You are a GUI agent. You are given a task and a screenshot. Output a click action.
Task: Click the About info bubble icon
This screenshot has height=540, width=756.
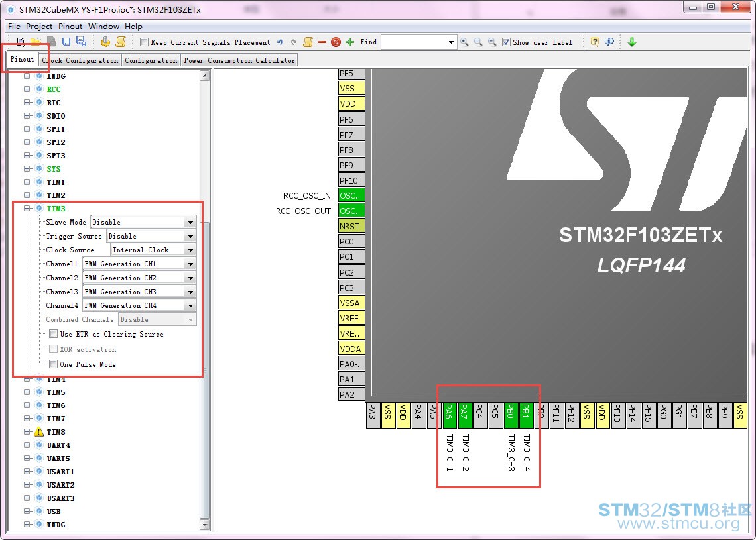point(610,42)
